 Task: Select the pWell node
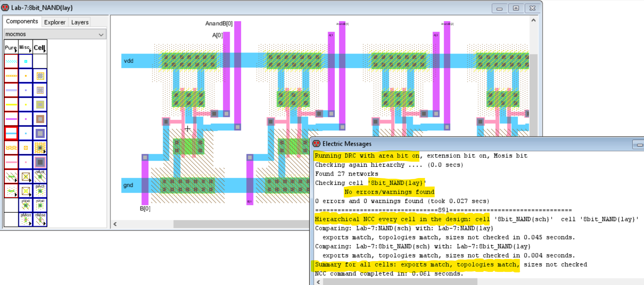26,205
